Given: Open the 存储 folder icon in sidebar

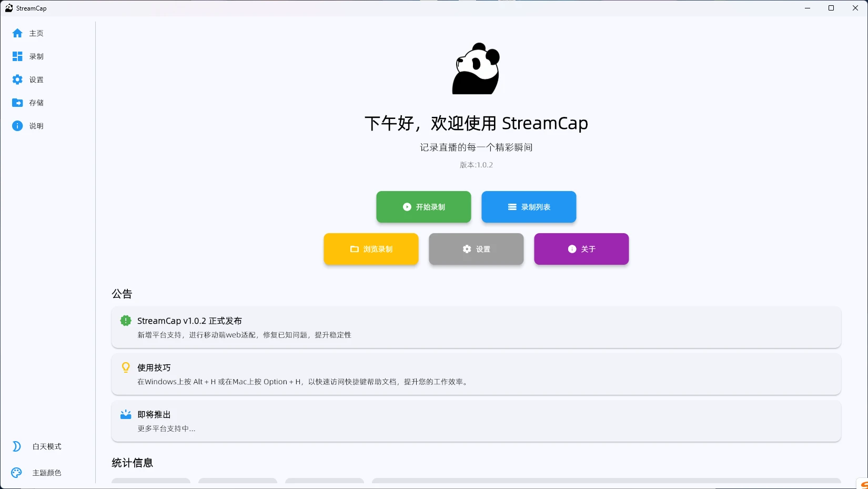Looking at the screenshot, I should [x=17, y=103].
